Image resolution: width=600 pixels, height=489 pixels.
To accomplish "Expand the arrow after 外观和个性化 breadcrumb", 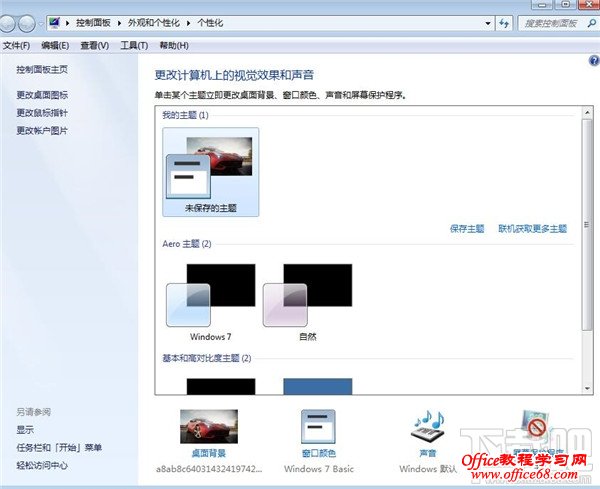I will 188,23.
